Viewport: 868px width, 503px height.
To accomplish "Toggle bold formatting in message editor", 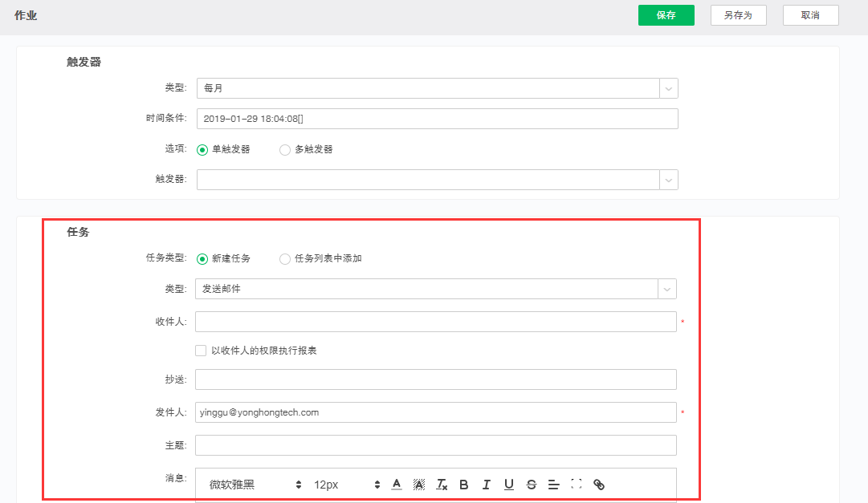I will pos(464,485).
